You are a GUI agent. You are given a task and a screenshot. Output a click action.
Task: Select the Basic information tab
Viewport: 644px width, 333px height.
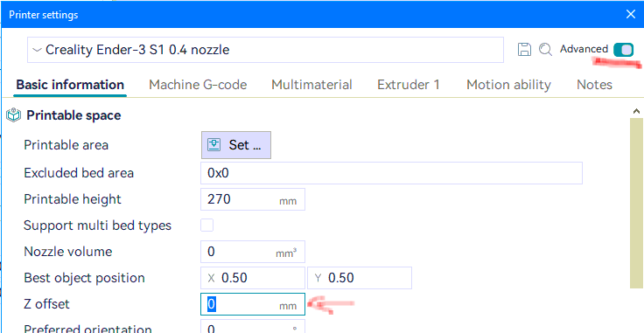70,85
